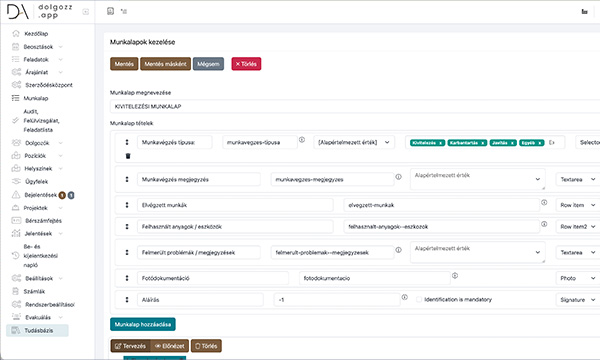Image resolution: width=600 pixels, height=360 pixels.
Task: Open Kezdőlap home icon in sidebar
Action: pos(16,33)
